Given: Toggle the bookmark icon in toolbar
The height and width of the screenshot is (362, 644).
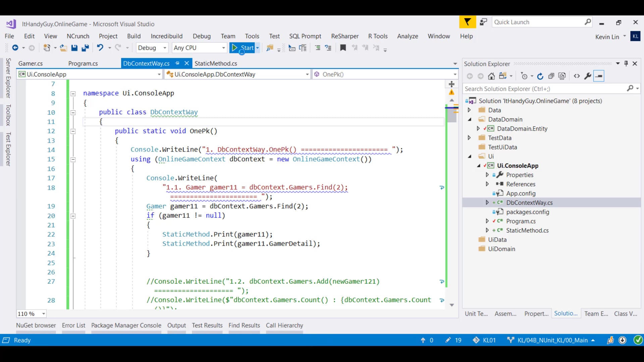Looking at the screenshot, I should pos(343,48).
